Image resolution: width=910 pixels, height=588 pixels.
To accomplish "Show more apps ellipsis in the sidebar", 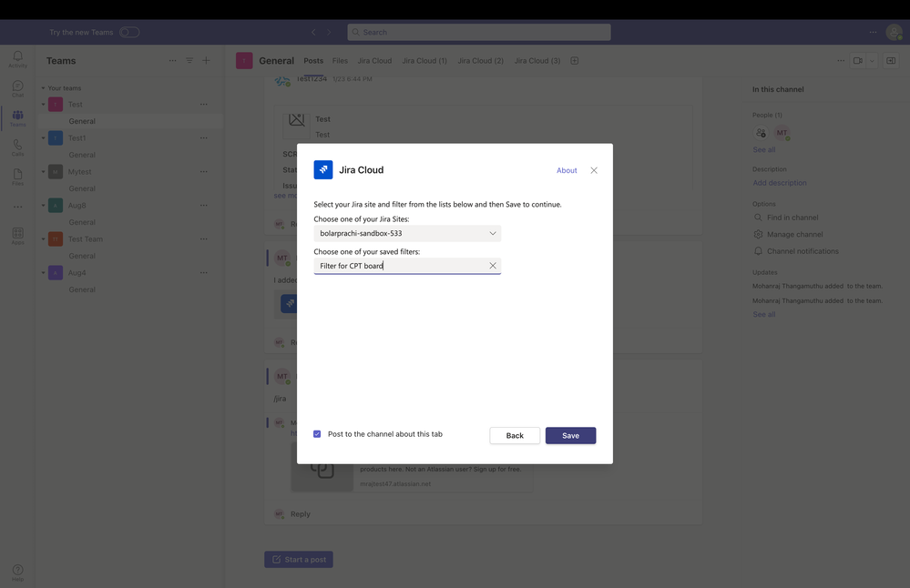I will click(x=17, y=207).
